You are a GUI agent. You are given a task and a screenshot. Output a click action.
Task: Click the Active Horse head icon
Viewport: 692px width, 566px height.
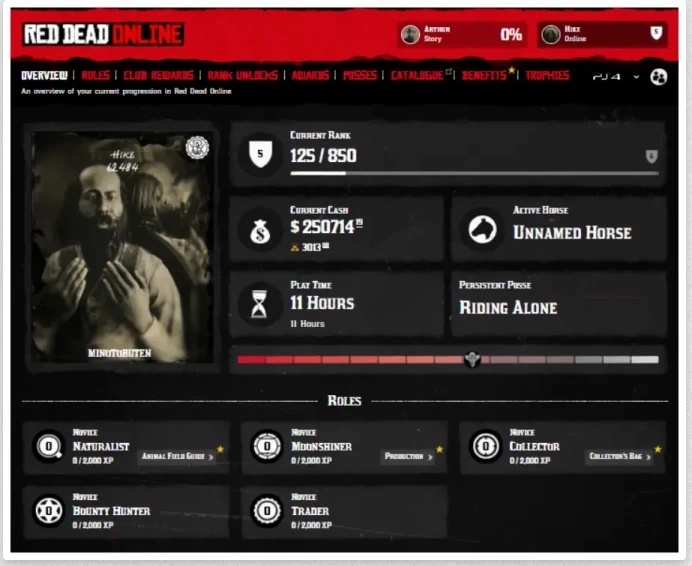pos(482,230)
